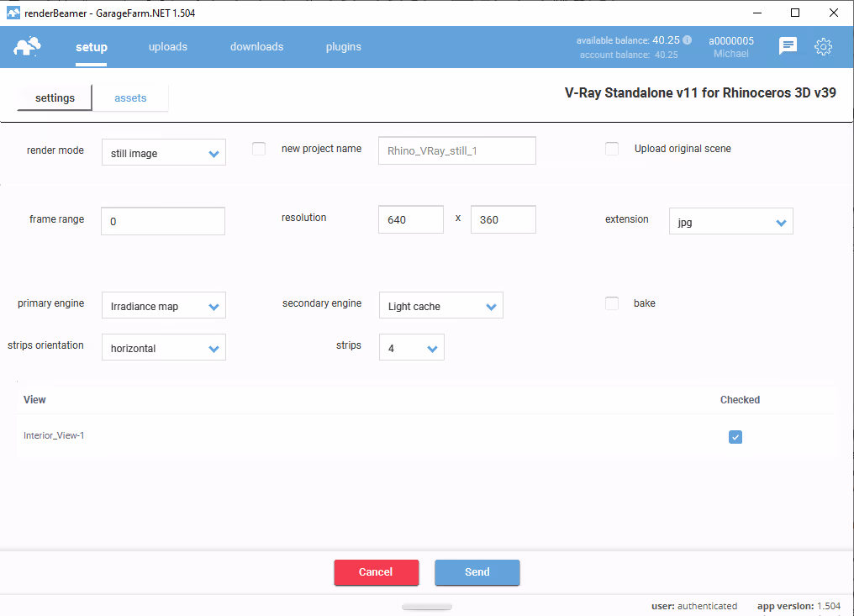Open the plugins tab
854x616 pixels.
(x=343, y=47)
